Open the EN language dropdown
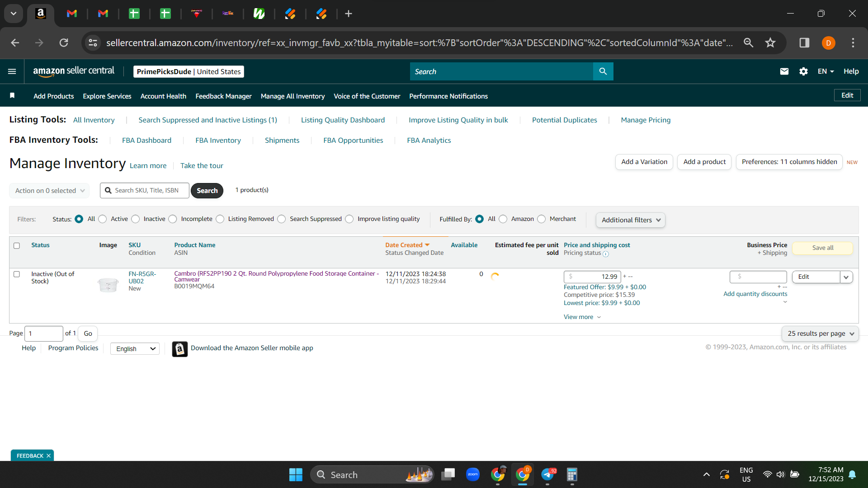Image resolution: width=868 pixels, height=488 pixels. tap(826, 71)
